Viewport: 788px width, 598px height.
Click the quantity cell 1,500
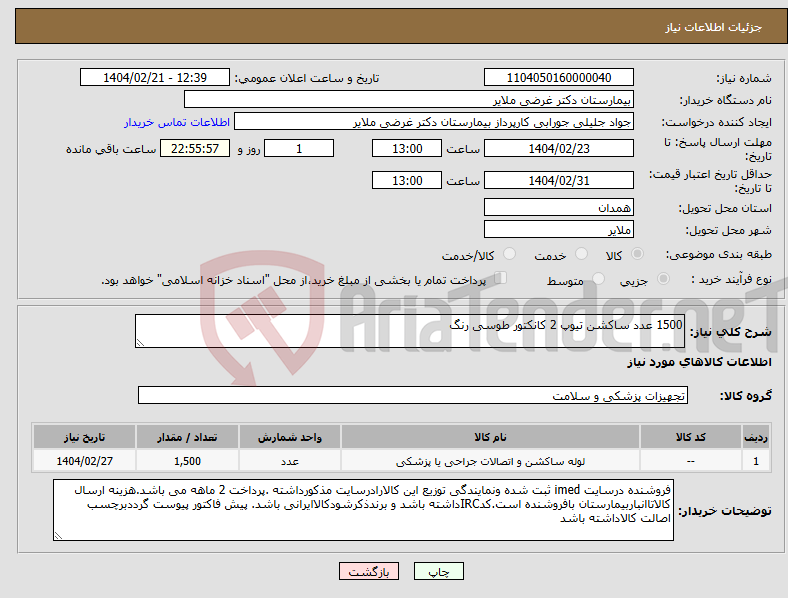pos(187,461)
